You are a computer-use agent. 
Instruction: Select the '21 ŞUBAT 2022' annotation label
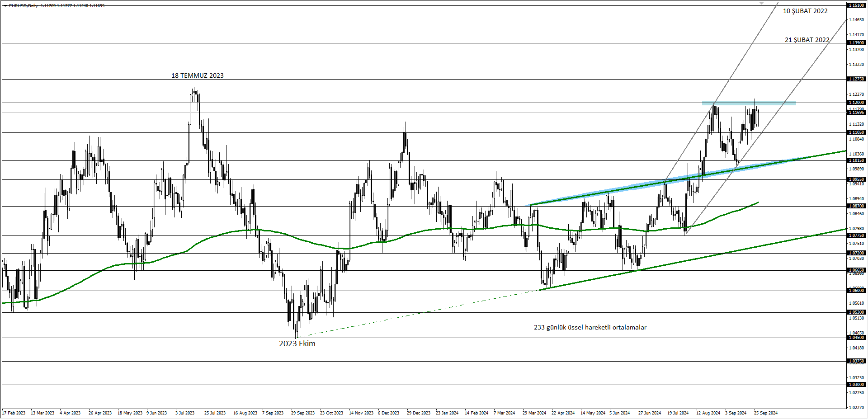807,40
